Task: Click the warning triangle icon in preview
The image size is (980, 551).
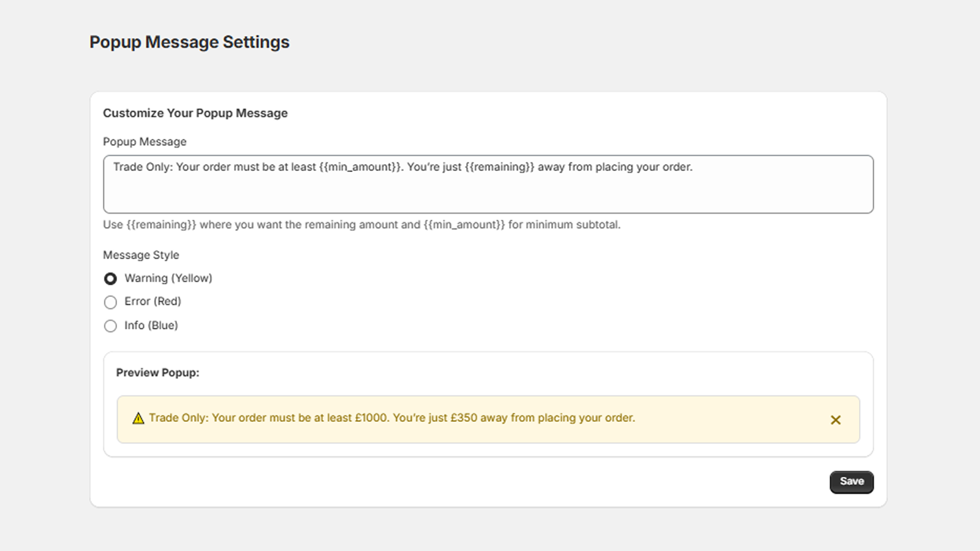Action: point(138,418)
